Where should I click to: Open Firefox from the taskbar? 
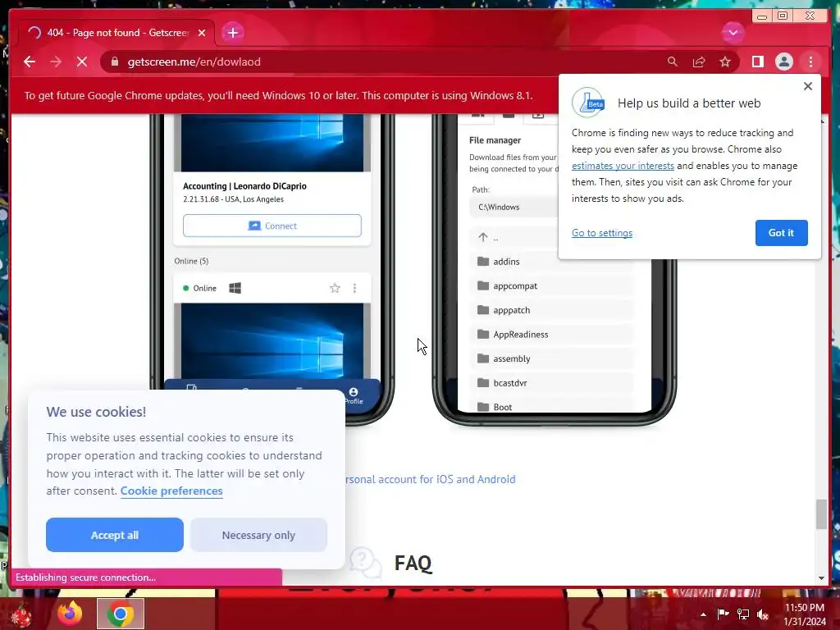(x=71, y=614)
